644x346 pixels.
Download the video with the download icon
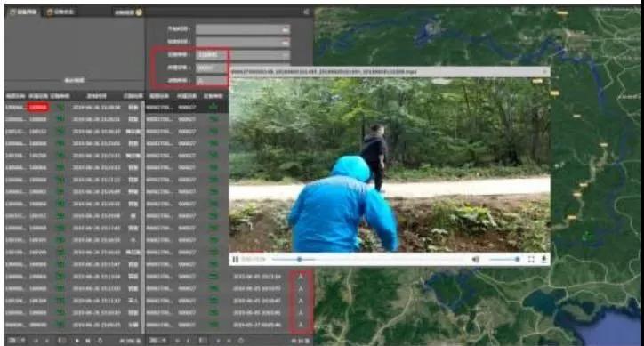click(x=543, y=260)
